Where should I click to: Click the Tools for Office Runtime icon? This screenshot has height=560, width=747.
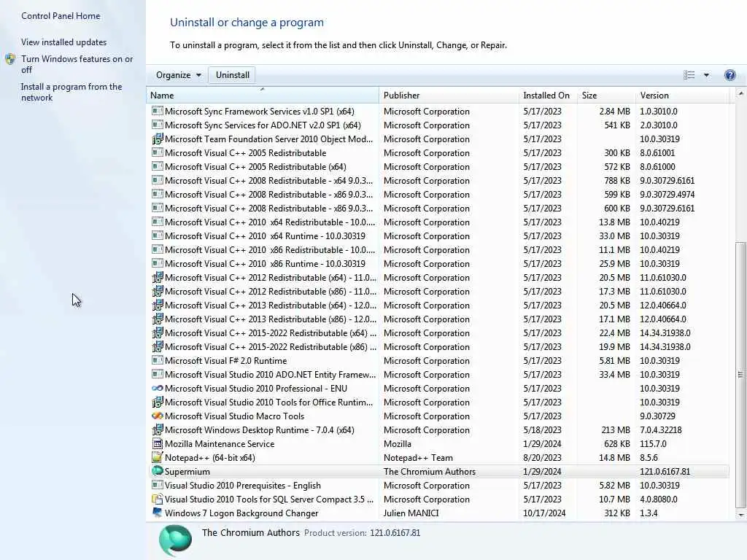point(158,402)
